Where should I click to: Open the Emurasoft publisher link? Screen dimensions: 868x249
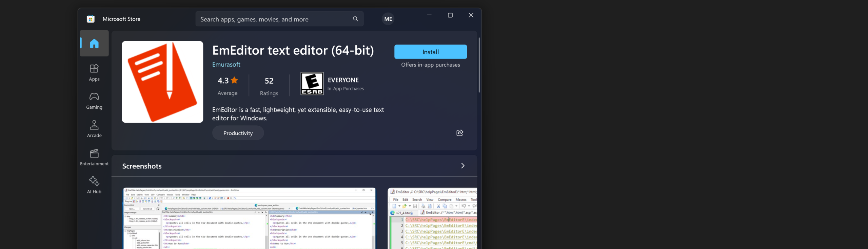(x=226, y=65)
